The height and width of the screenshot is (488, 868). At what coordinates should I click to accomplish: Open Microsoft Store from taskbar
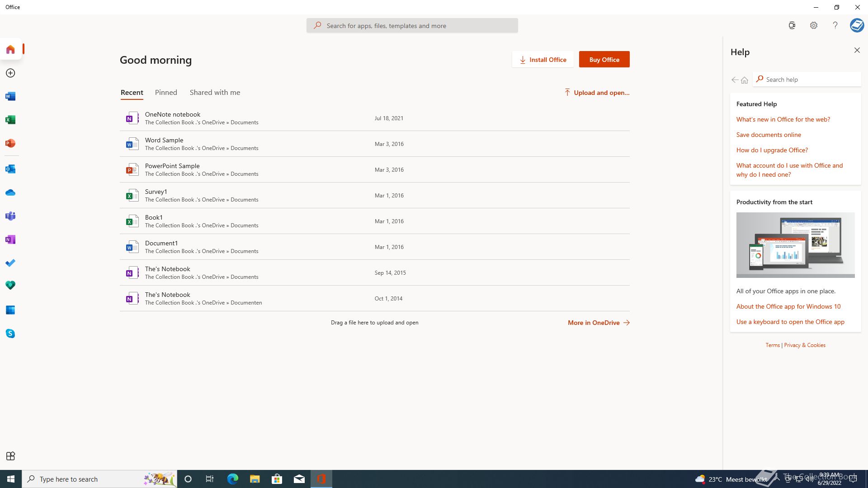277,479
